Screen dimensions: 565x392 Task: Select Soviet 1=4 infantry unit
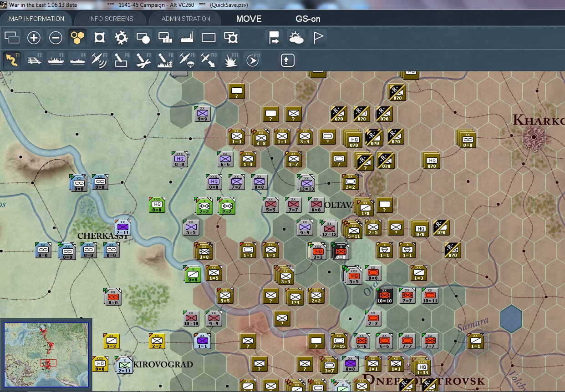[x=236, y=136]
